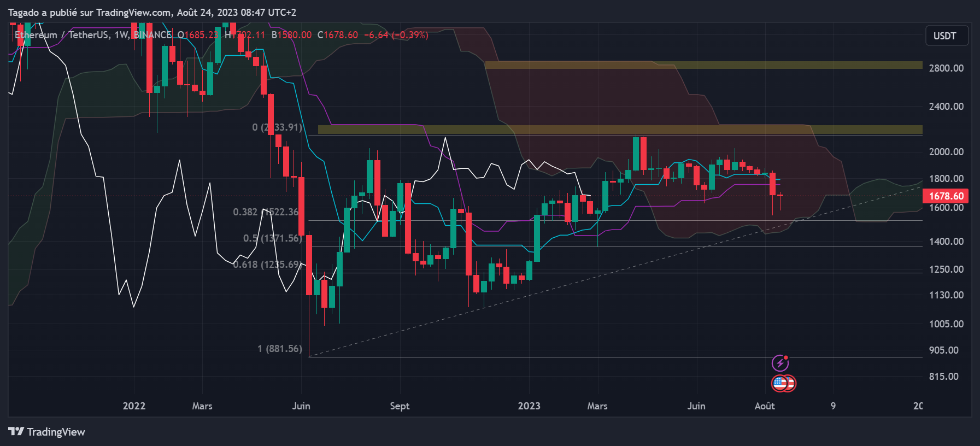Click the first Mars label after 2022
This screenshot has height=446, width=980.
pyautogui.click(x=202, y=406)
